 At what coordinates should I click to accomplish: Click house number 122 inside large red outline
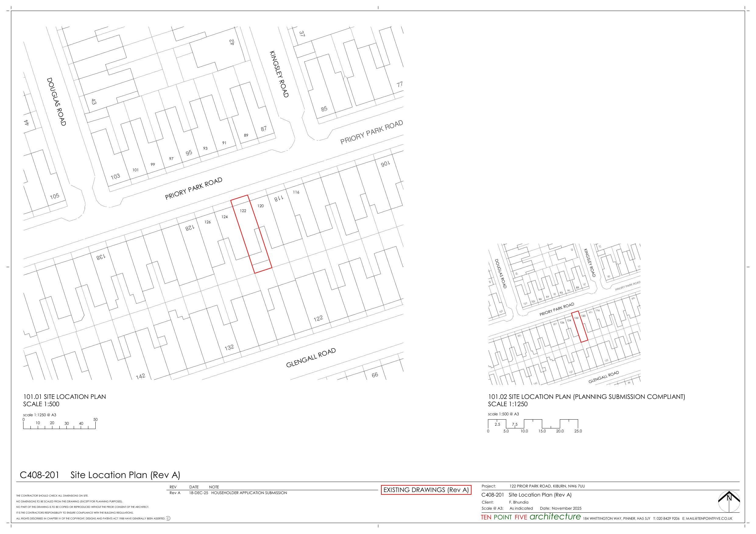[x=243, y=211]
